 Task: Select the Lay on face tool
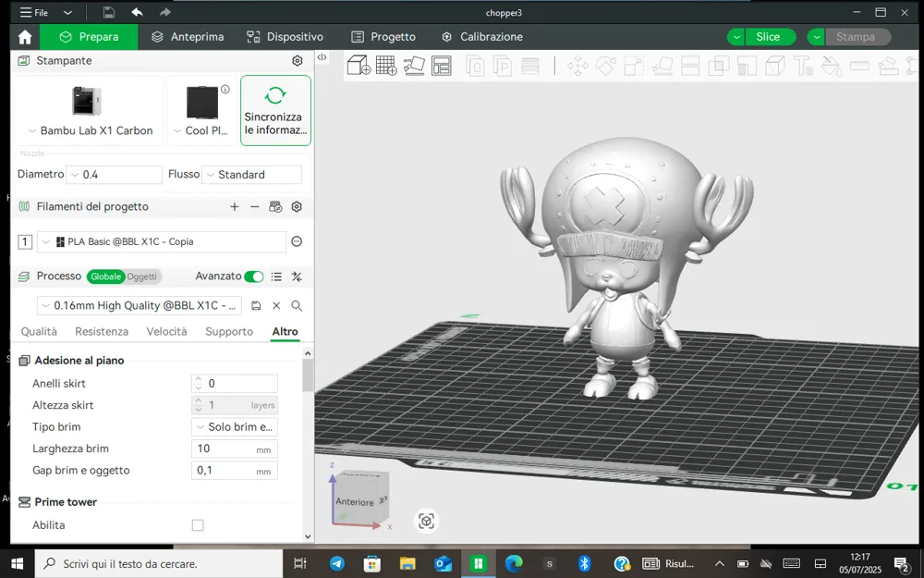click(663, 66)
